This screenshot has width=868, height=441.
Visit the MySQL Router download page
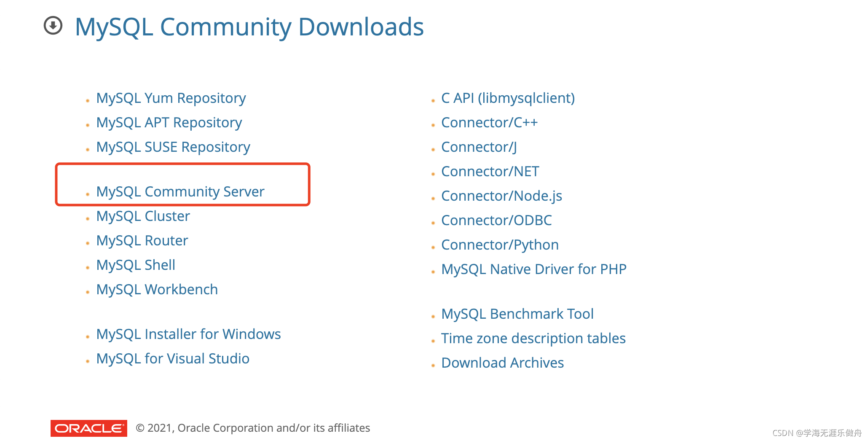click(142, 241)
